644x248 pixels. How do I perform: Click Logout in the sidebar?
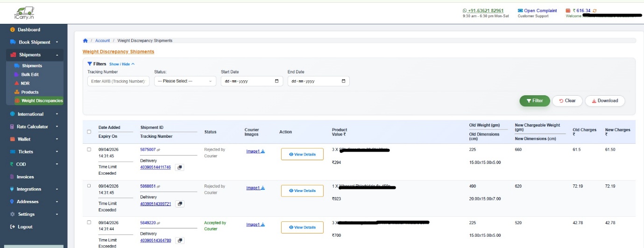point(25,227)
